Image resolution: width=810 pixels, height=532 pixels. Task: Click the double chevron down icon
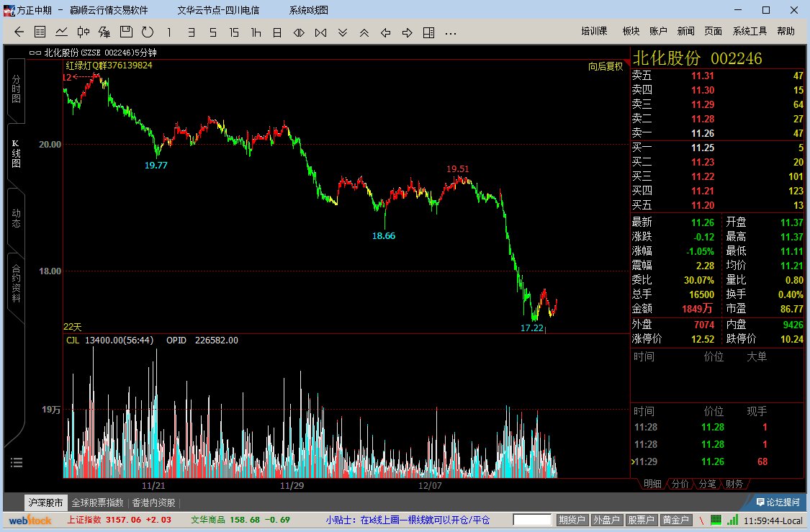[343, 32]
